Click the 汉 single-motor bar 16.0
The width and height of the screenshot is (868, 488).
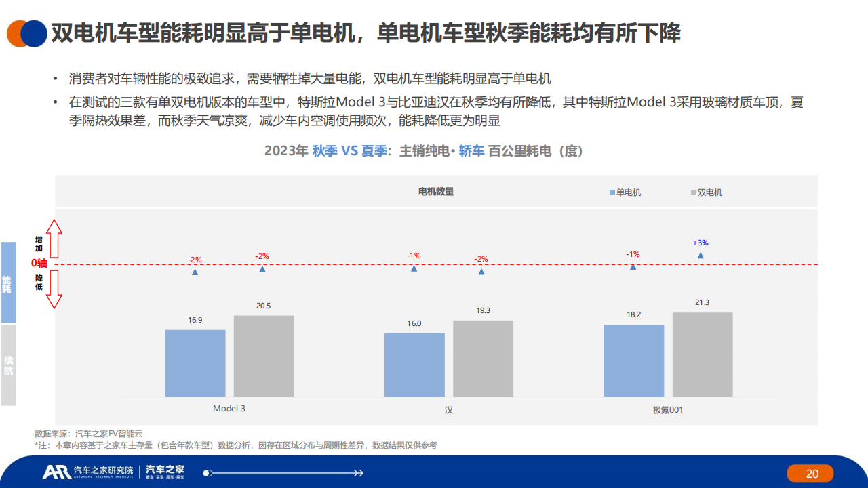pos(414,365)
